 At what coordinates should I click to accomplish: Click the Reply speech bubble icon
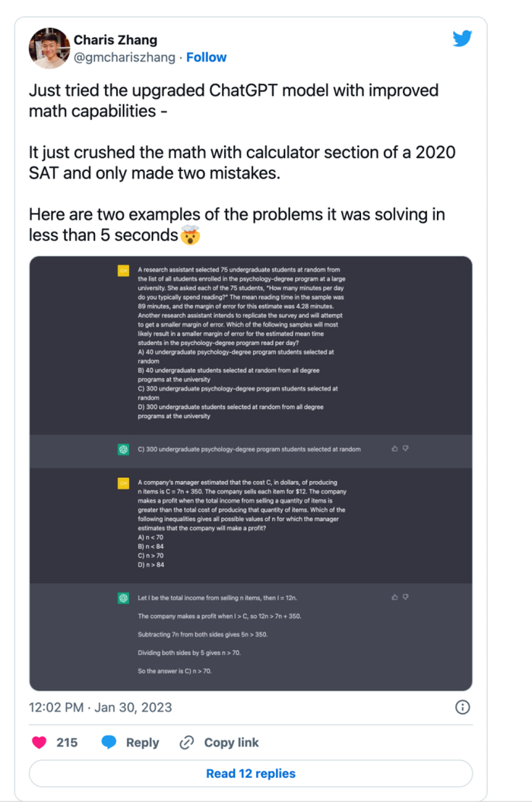(109, 743)
